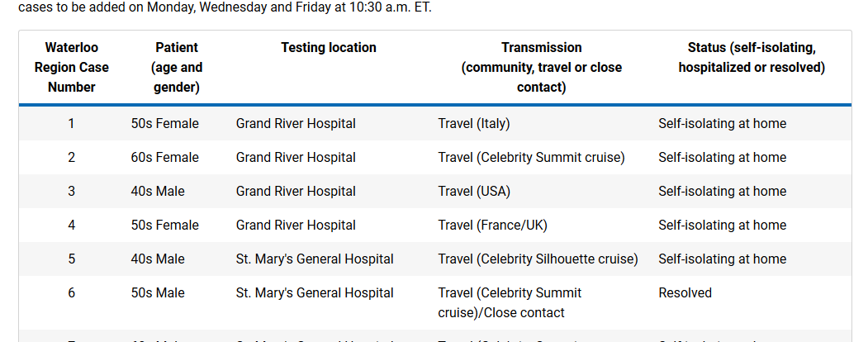Select the case 6 Close contact transmission cell
Screen dimensions: 868x342
[x=510, y=303]
